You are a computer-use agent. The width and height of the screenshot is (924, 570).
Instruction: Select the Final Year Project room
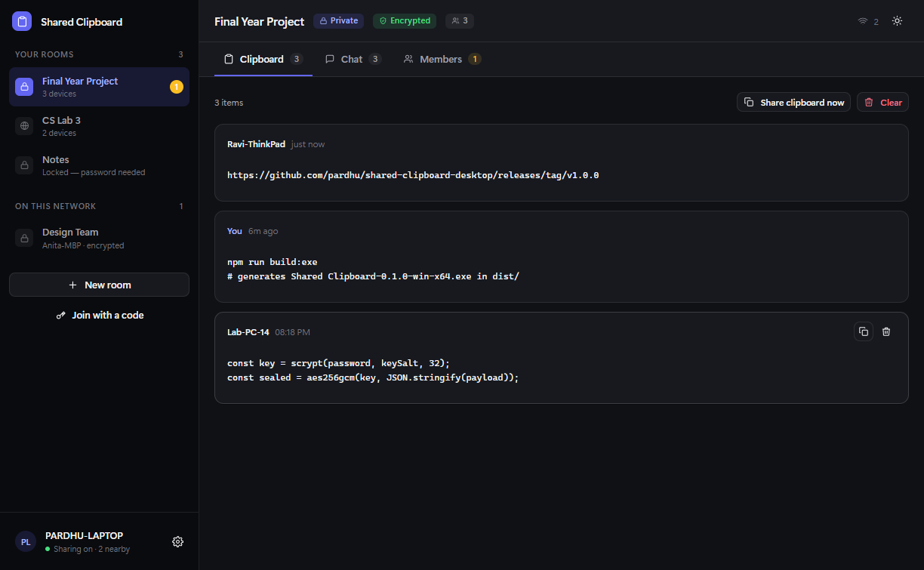point(99,87)
